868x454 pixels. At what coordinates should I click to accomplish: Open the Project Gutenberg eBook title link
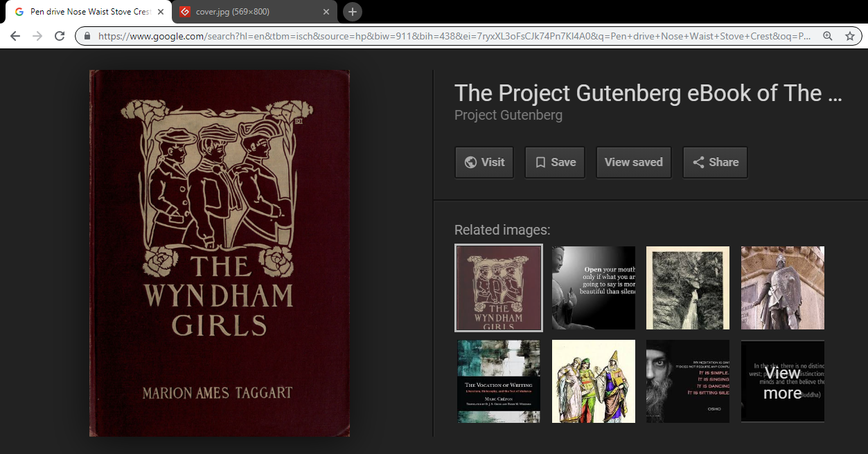pyautogui.click(x=648, y=93)
